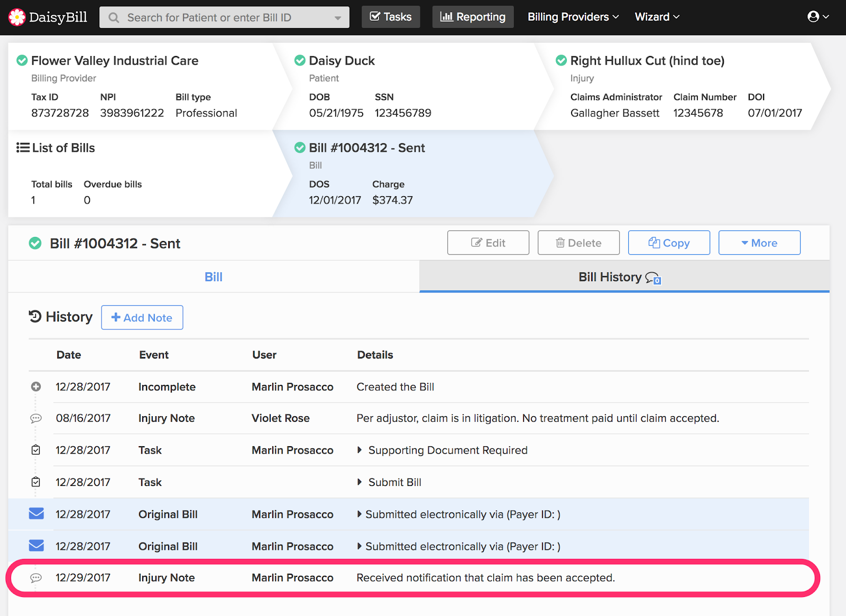Click the Gallagher Bassett claims administrator value
The height and width of the screenshot is (616, 846).
[615, 113]
